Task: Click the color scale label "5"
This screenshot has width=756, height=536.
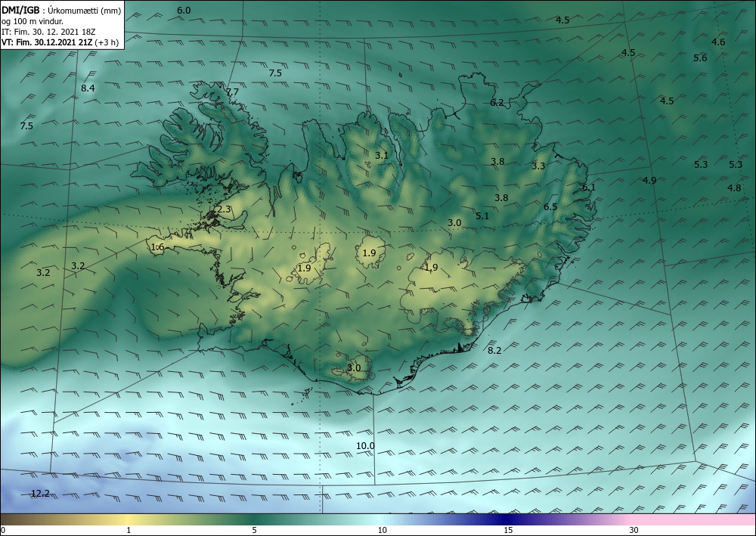Action: pyautogui.click(x=255, y=531)
